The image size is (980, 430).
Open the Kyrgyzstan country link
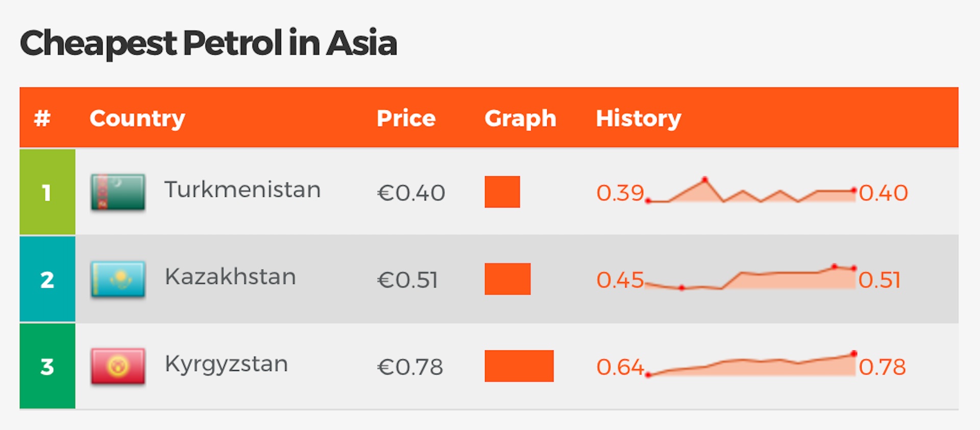click(x=226, y=365)
